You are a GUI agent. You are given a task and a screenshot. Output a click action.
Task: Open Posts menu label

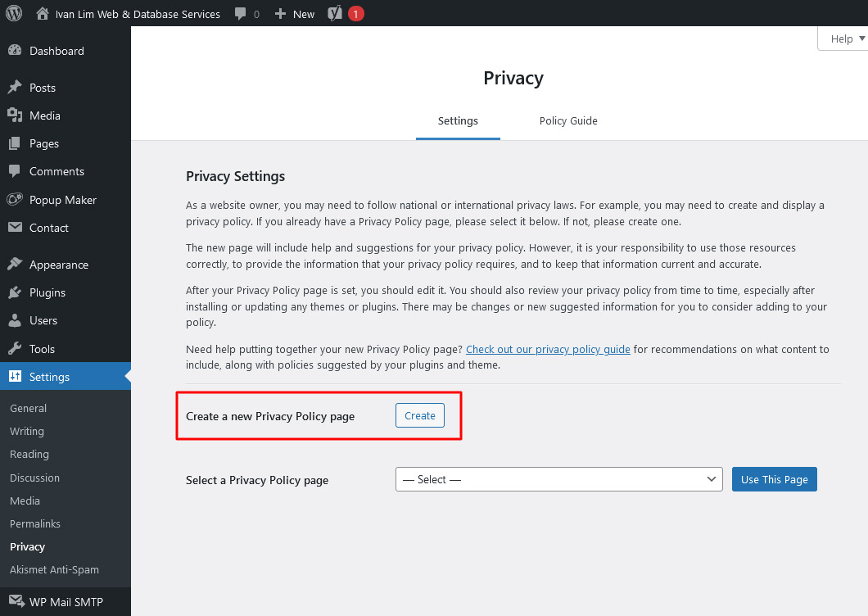(43, 88)
